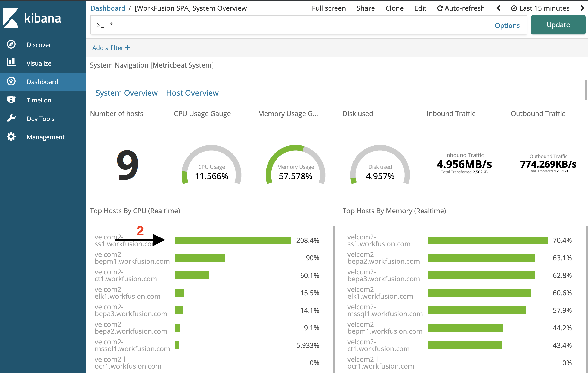The image size is (588, 373).
Task: Select the Dev Tools menu label
Action: [x=41, y=119]
